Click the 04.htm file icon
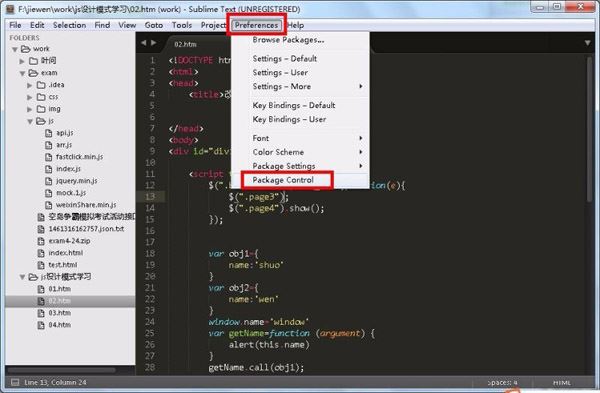The height and width of the screenshot is (393, 600). tap(41, 325)
